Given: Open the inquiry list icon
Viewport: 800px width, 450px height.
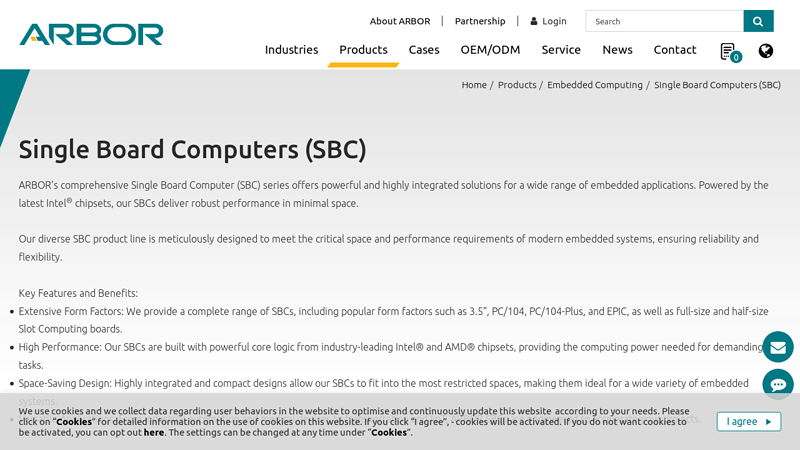Looking at the screenshot, I should 730,52.
